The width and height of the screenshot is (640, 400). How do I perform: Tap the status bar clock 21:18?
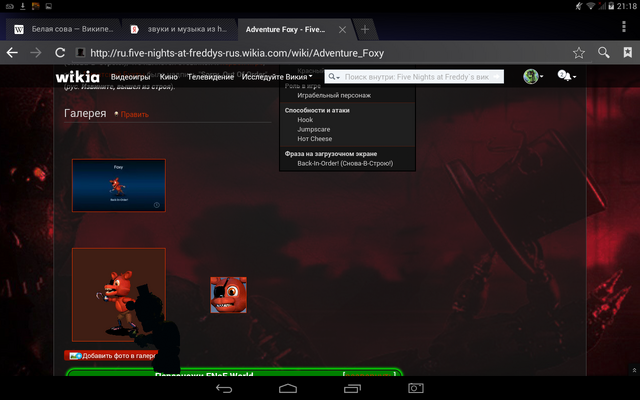click(627, 6)
